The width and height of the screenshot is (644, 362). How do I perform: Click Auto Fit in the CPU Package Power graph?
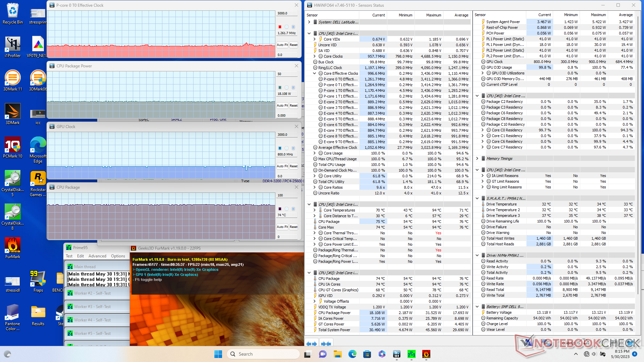coord(282,106)
